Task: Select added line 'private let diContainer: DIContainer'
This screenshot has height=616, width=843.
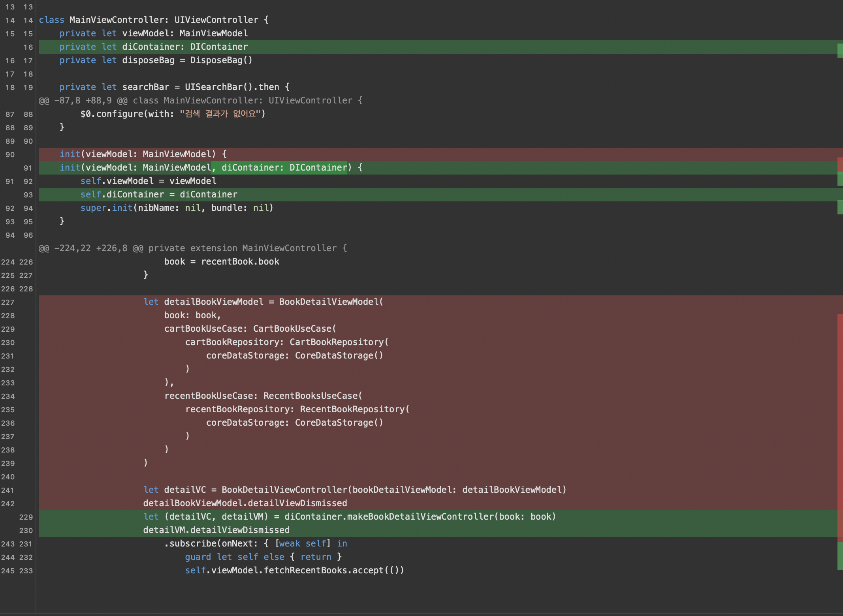Action: pos(154,47)
